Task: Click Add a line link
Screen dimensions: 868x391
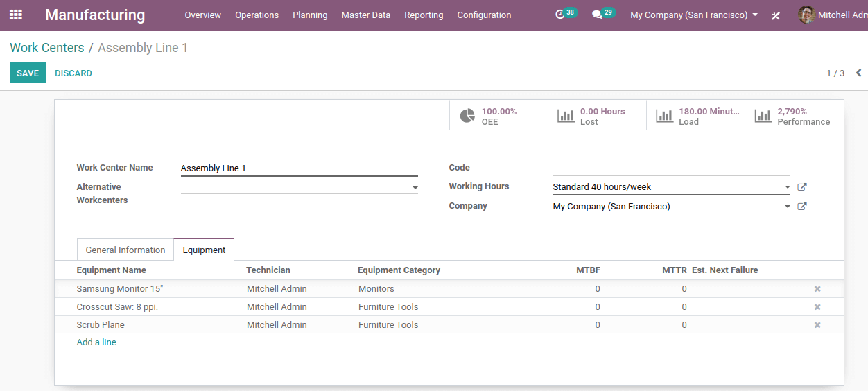Action: 96,342
